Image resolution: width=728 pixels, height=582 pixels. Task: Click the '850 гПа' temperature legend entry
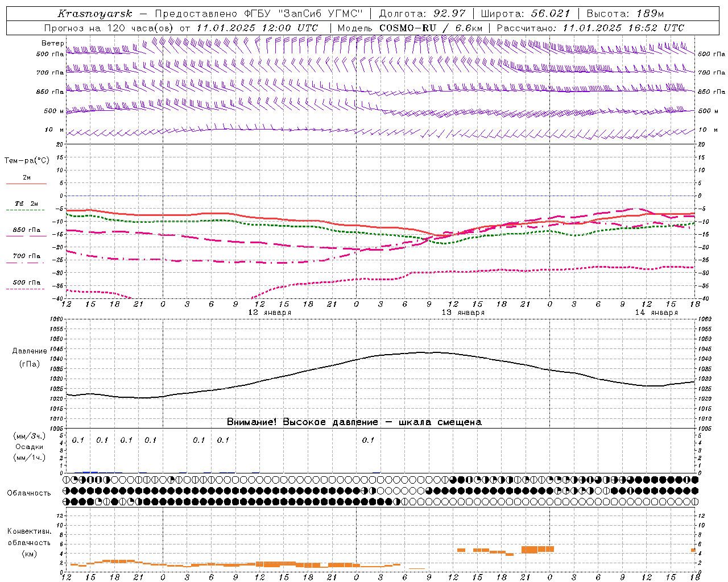pos(27,230)
